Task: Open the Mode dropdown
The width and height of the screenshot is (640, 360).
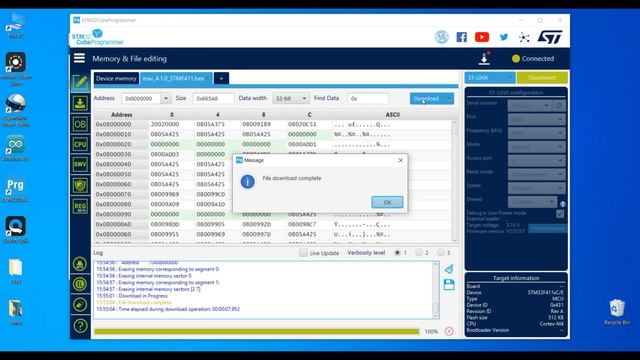Action: point(537,147)
